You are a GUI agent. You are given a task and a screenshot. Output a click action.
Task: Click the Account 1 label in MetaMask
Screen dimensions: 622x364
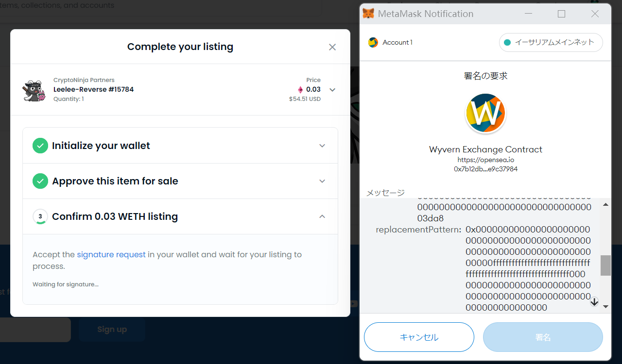coord(397,42)
